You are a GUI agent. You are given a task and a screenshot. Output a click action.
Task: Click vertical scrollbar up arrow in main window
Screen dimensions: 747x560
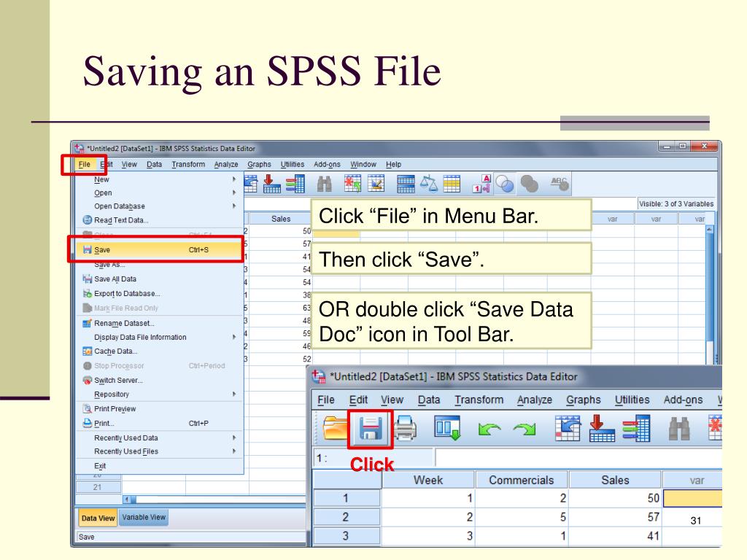pyautogui.click(x=710, y=230)
